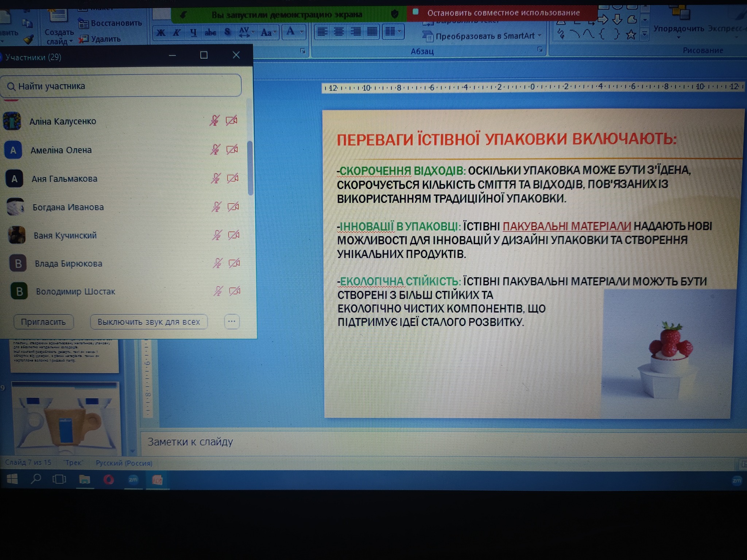Screen dimensions: 747x560
Task: Toggle microphone for Аліна Калусенко
Action: point(214,121)
